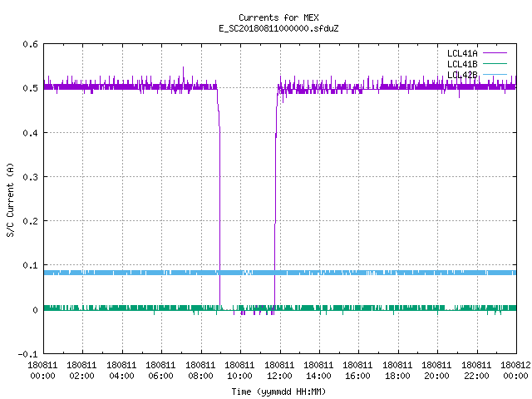Click the green LCL41B legend line sample
Viewport: 532px width, 399px height.
[495, 63]
